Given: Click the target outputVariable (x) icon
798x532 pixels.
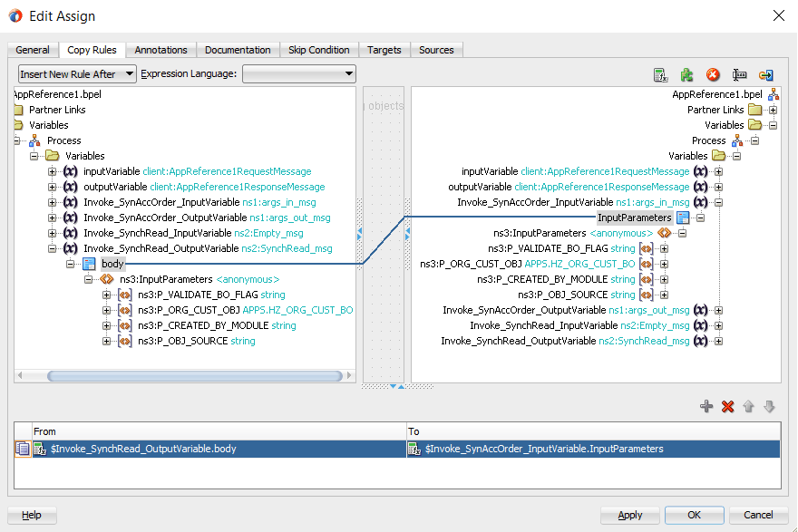Looking at the screenshot, I should click(701, 187).
